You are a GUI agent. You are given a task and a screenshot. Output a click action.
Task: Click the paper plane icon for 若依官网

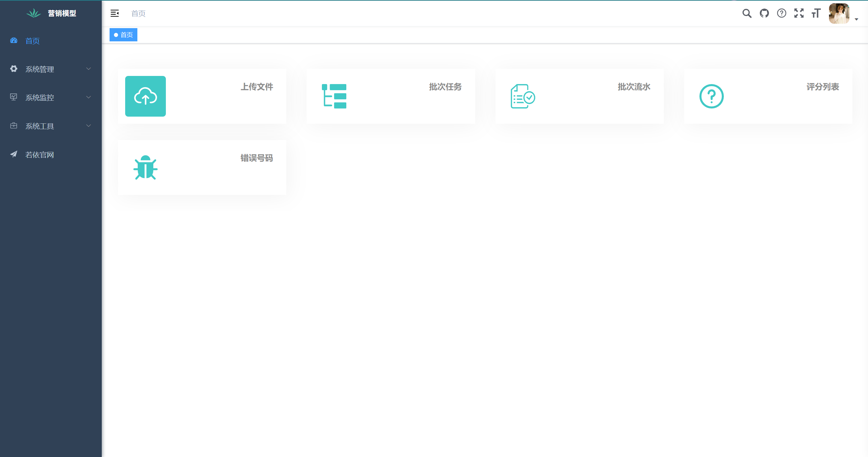14,154
